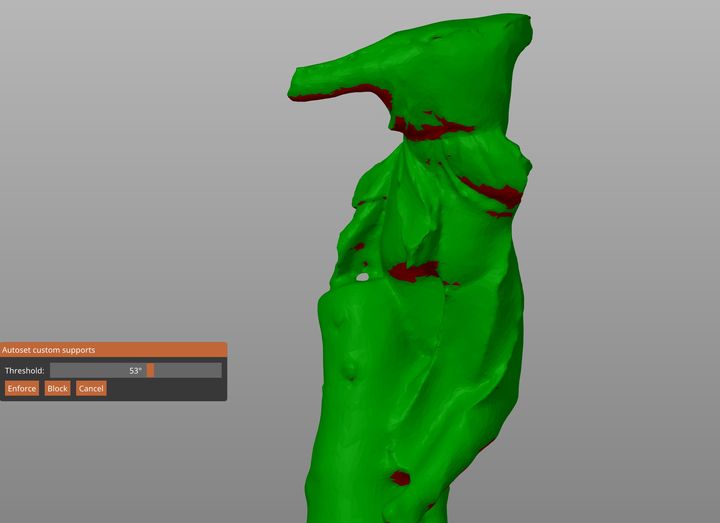Click the Threshold label text

(x=25, y=370)
